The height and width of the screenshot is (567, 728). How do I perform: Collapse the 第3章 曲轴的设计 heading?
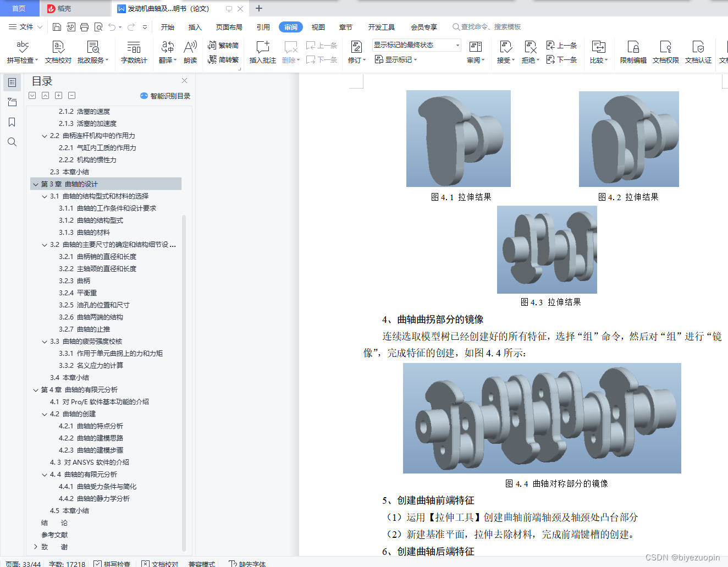[x=36, y=184]
